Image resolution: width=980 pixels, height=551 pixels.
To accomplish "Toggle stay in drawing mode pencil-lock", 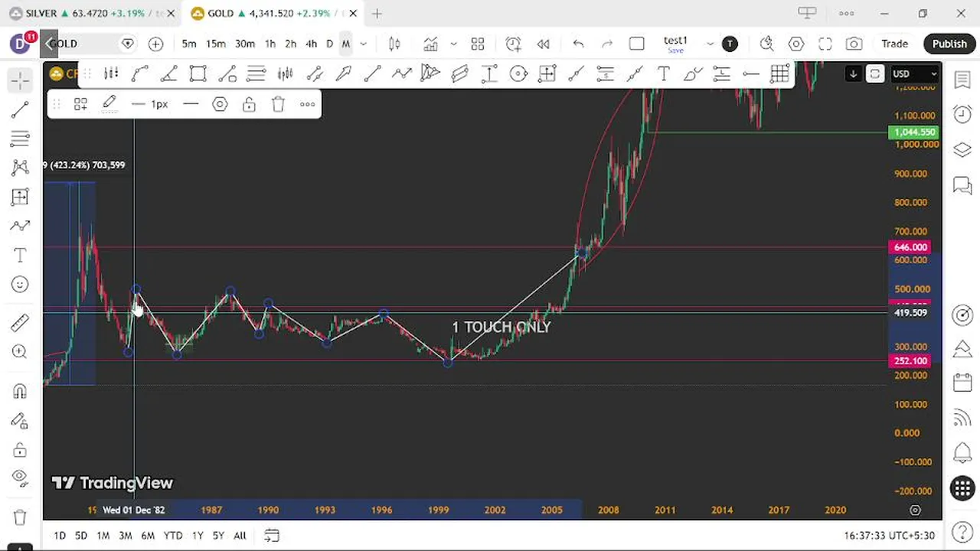I will pos(20,421).
